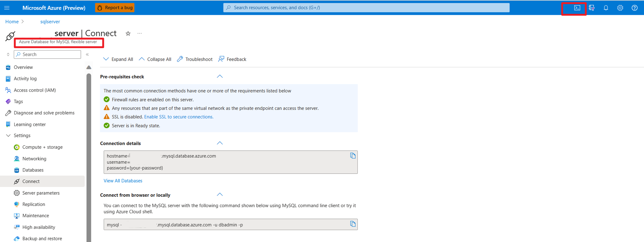The width and height of the screenshot is (644, 242).
Task: Click the Server parameters gear icon
Action: pos(17,193)
